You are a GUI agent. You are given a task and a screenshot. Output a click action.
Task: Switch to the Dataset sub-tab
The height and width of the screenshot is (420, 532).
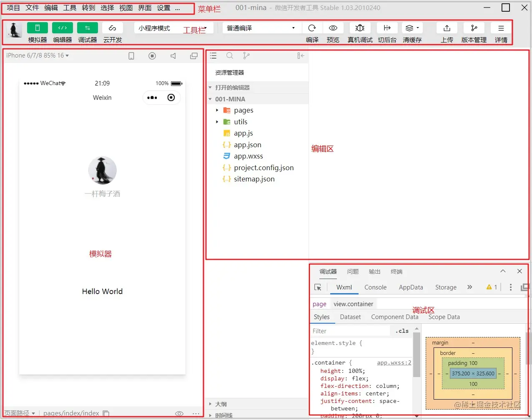tap(350, 317)
